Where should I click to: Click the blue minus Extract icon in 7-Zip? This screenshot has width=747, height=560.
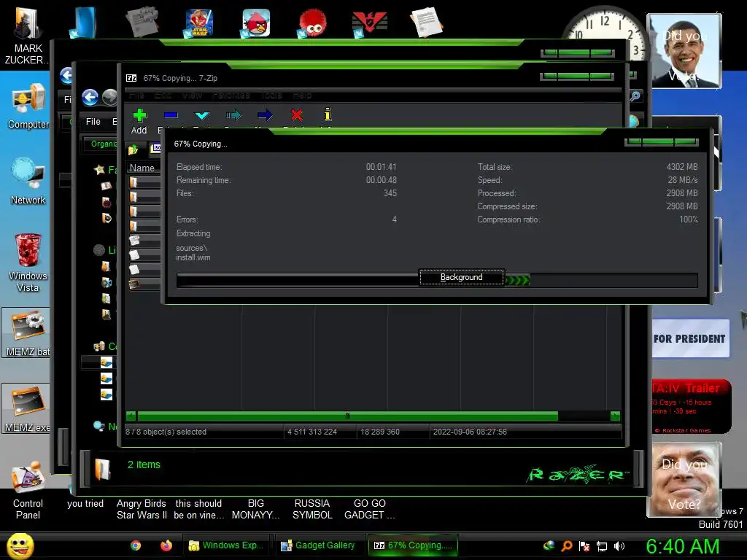(x=171, y=116)
